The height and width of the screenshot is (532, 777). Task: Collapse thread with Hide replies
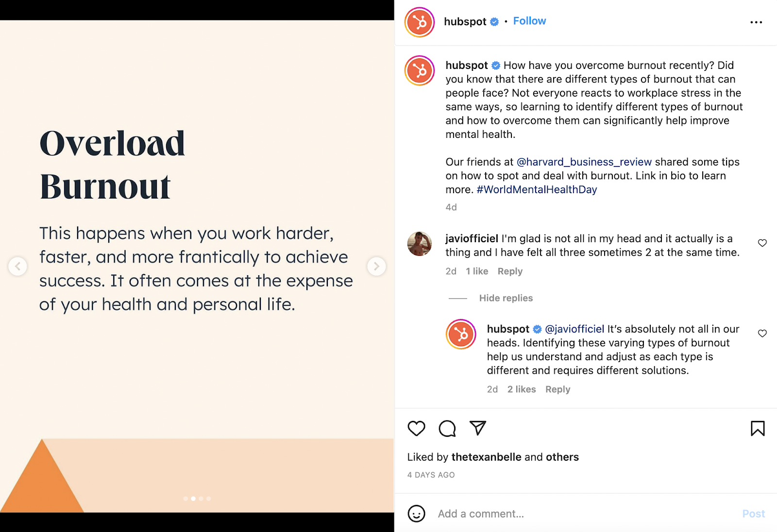pos(506,298)
